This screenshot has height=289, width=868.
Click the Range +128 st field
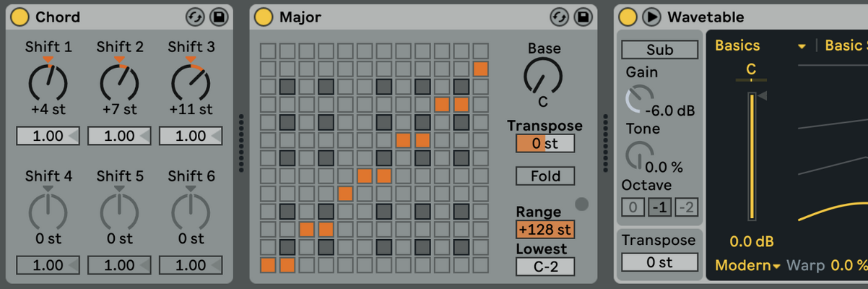tap(545, 230)
